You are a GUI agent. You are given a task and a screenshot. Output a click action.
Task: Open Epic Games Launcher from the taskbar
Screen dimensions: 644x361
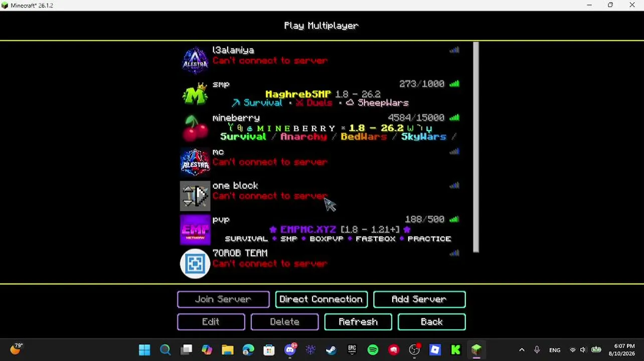(x=352, y=349)
